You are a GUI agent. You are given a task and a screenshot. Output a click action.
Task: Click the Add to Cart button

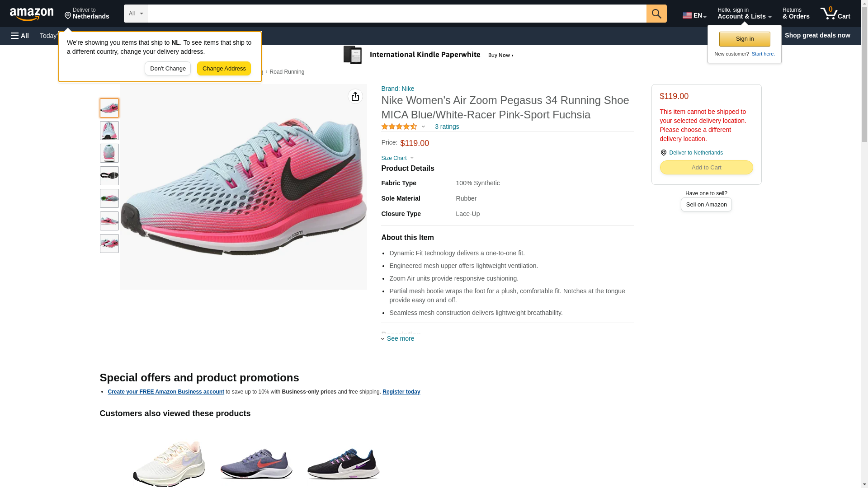tap(706, 168)
